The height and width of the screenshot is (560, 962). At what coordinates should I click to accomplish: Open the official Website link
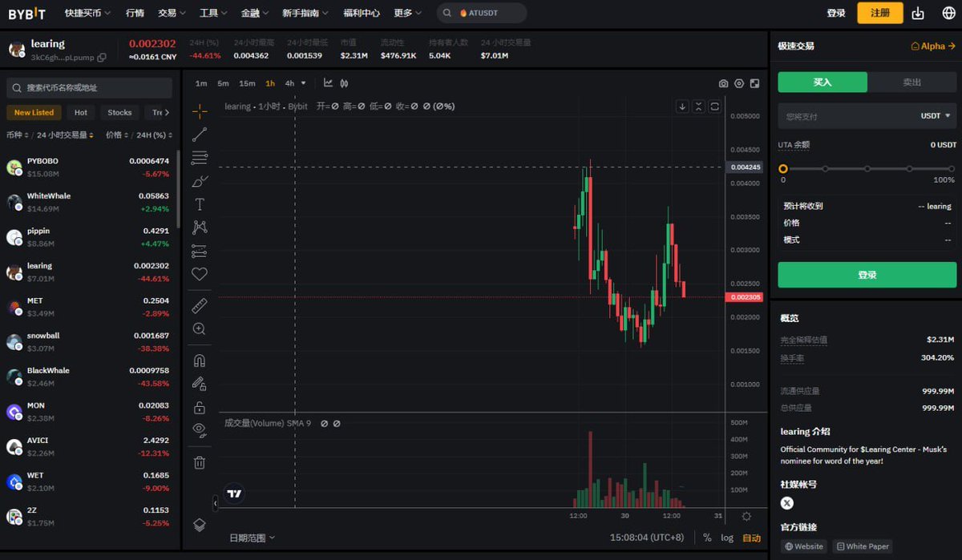click(x=804, y=546)
